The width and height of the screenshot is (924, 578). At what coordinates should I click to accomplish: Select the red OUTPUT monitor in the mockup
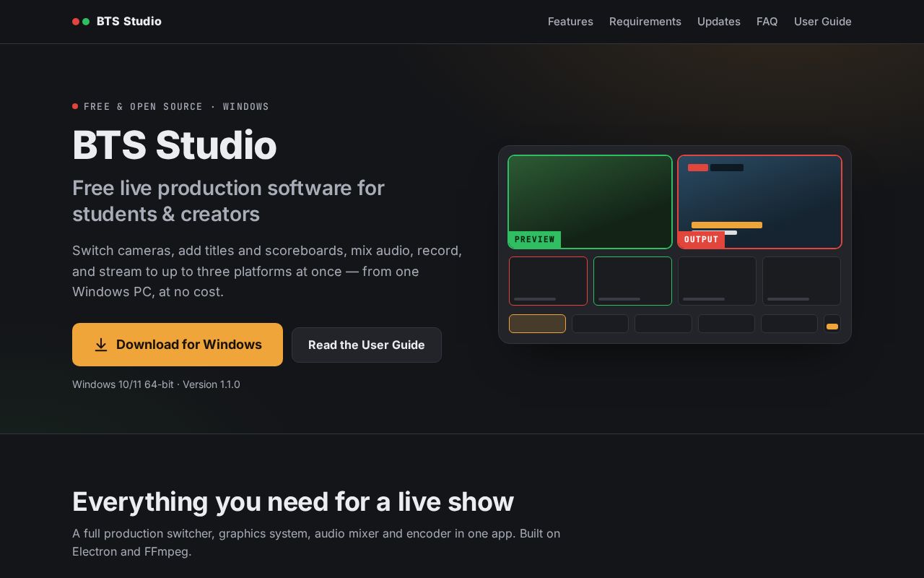pyautogui.click(x=759, y=202)
